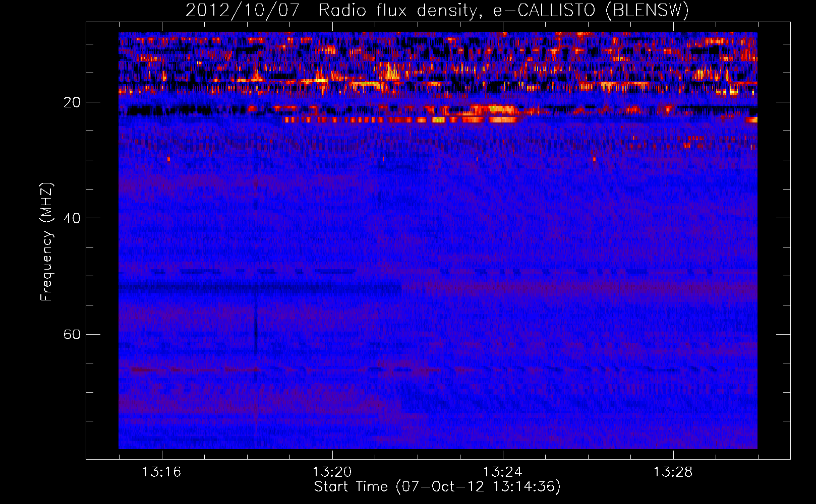Click the 40 MHz frequency tick label
The width and height of the screenshot is (816, 504).
pyautogui.click(x=72, y=218)
